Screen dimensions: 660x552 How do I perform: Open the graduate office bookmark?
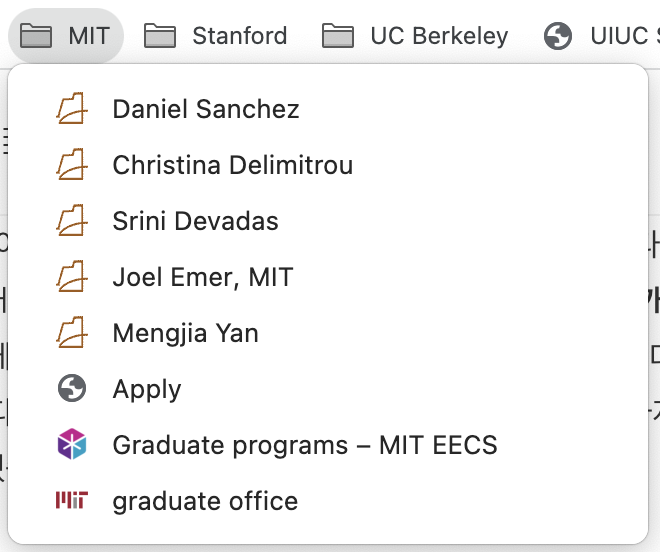(328, 500)
